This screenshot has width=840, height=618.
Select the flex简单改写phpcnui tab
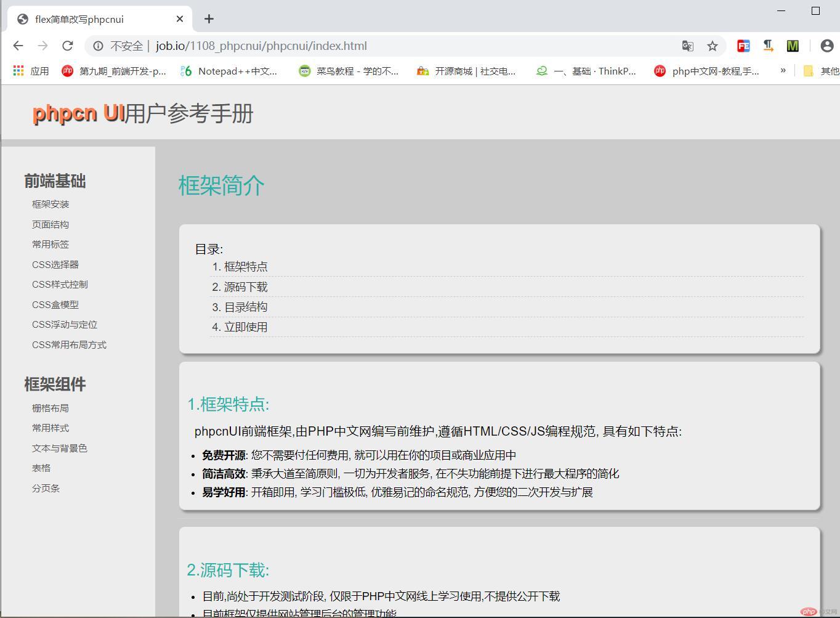tap(100, 19)
